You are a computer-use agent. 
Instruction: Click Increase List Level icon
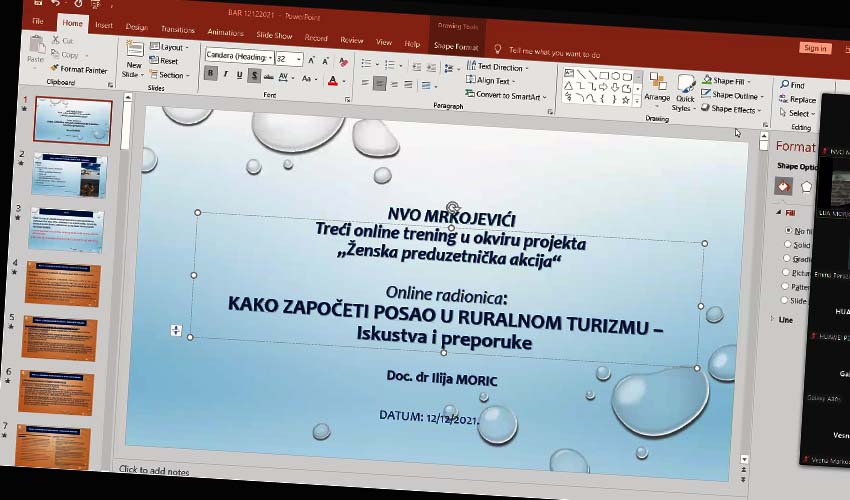pos(431,68)
